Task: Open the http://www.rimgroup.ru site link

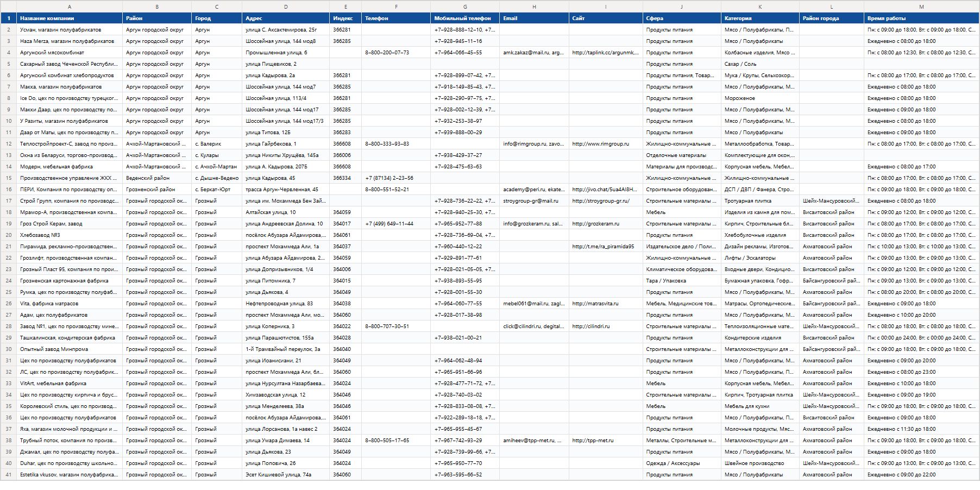Action: pyautogui.click(x=600, y=144)
